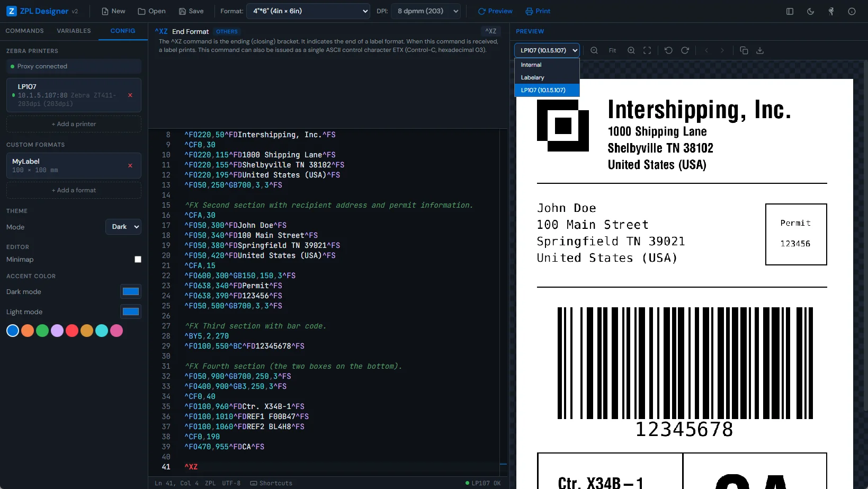Toggle sidebar panel layout icon
The image size is (868, 489).
click(x=790, y=11)
